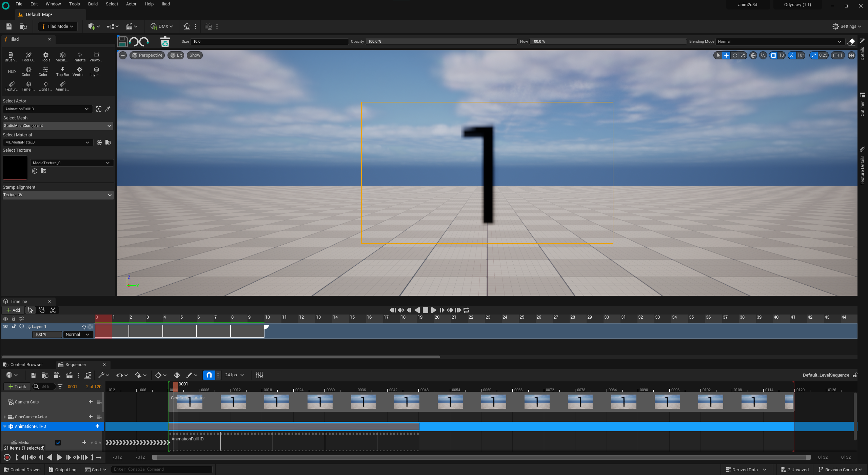Viewport: 868px width, 475px height.
Task: Click the Layer 1 opacity 100 % slider
Action: coord(47,335)
